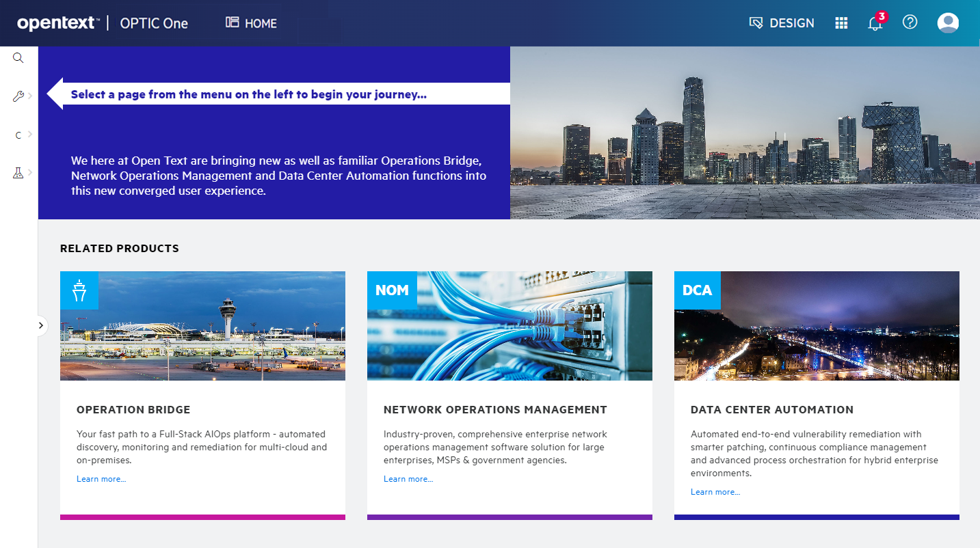Switch to DESIGN mode in the top bar
Viewport: 980px width, 548px height.
pos(782,23)
